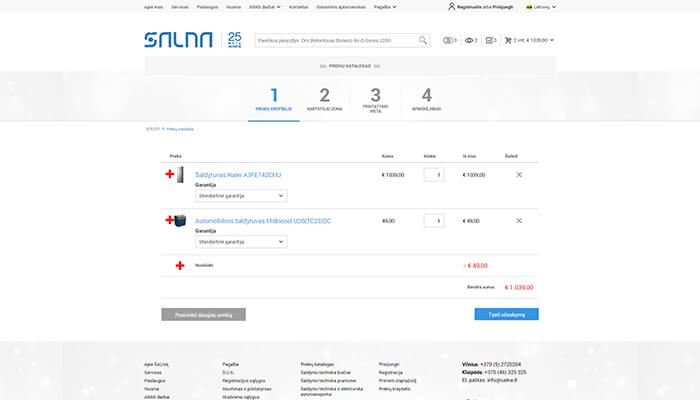Click the user account icon

pos(451,7)
